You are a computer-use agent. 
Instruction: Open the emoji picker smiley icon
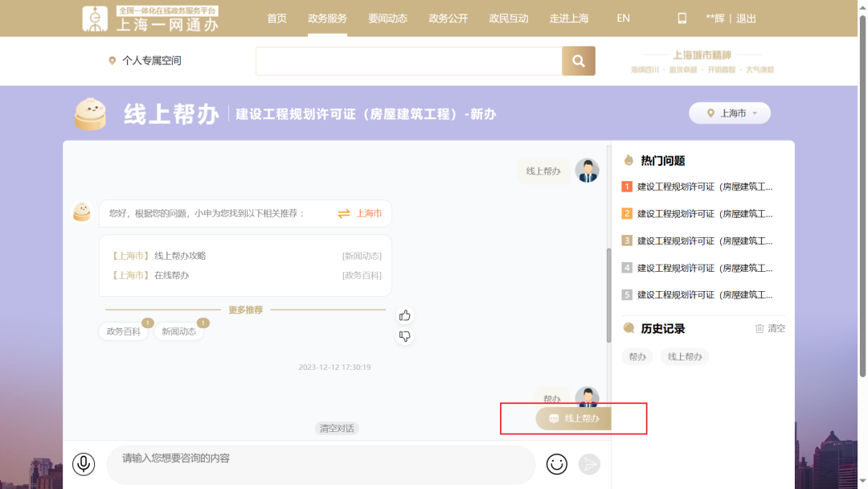pos(556,464)
